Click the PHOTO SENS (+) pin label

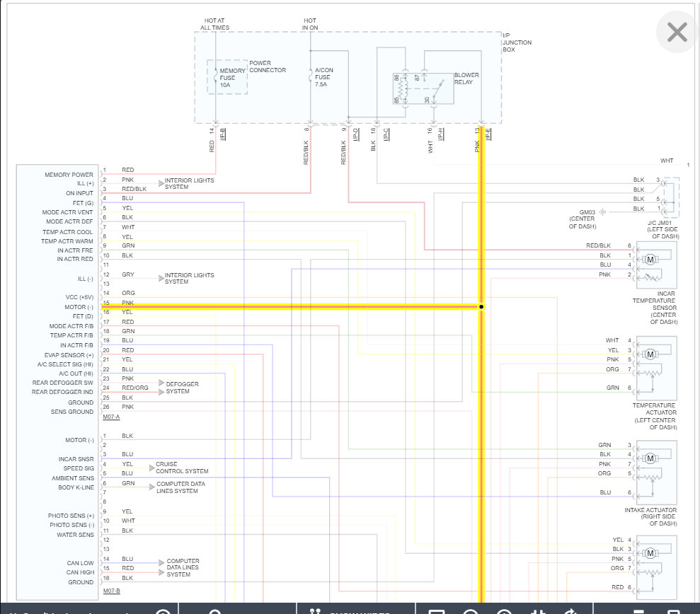(71, 516)
